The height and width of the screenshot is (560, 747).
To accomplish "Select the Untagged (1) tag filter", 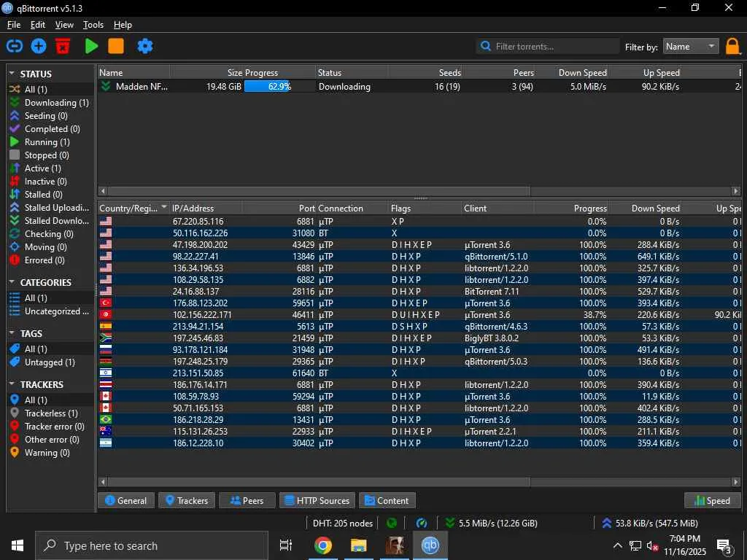I will 51,362.
